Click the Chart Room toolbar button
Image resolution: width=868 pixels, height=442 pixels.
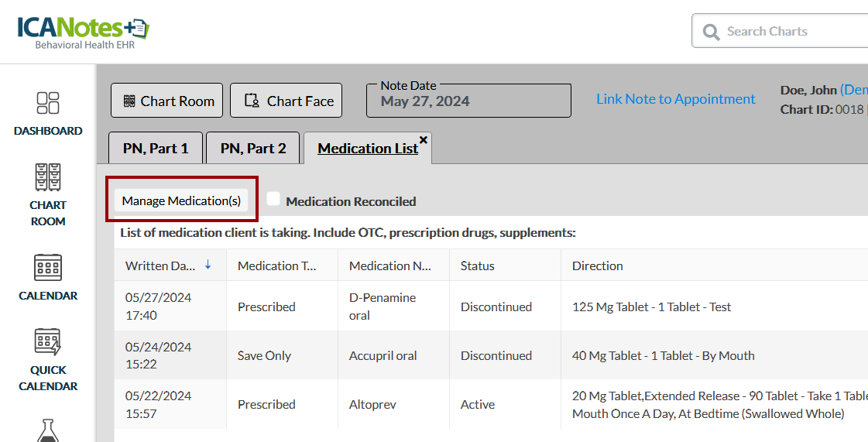coord(167,101)
